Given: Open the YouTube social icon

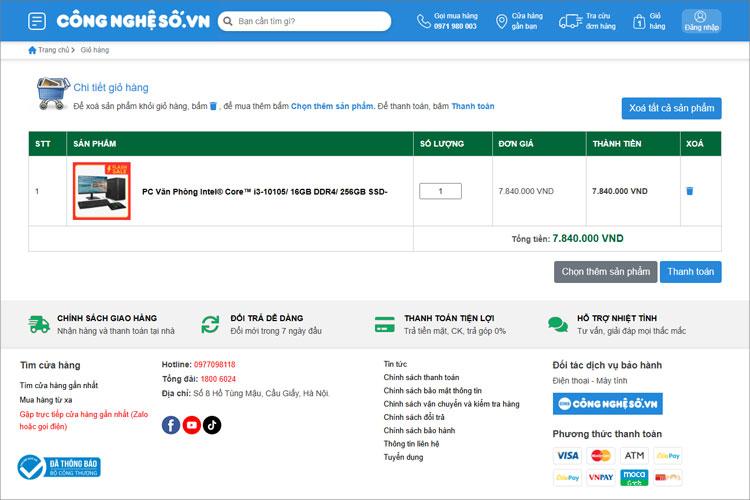Looking at the screenshot, I should click(191, 425).
